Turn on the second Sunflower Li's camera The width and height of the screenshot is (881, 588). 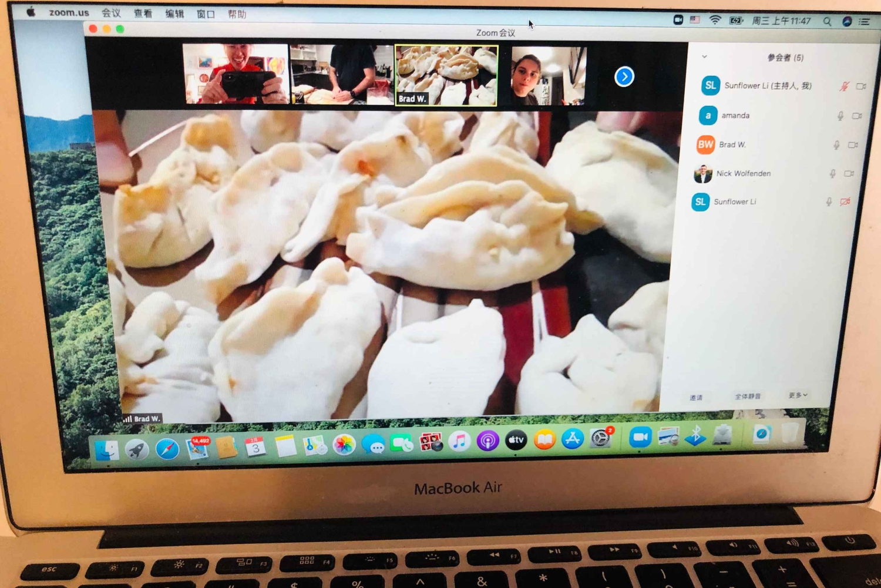(x=845, y=202)
